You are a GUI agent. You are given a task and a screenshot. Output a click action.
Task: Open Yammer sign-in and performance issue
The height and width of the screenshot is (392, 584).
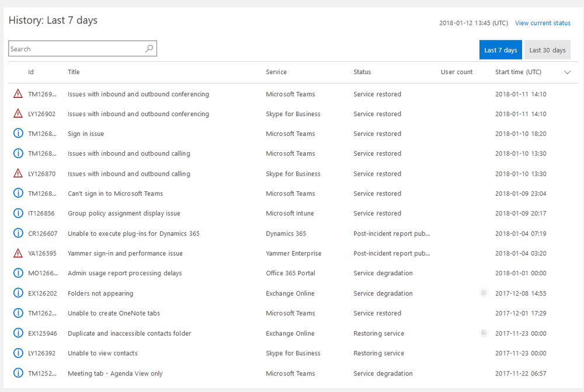pyautogui.click(x=125, y=253)
